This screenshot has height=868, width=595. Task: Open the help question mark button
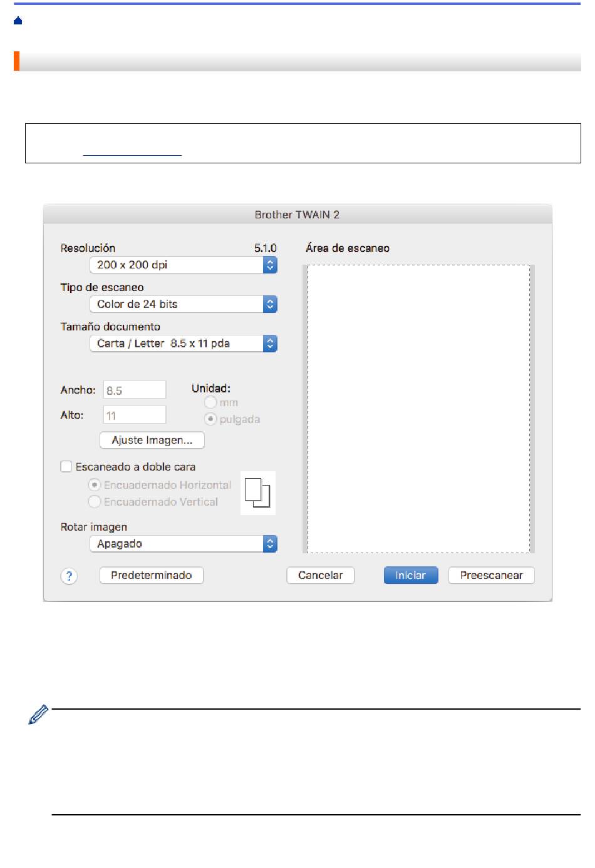click(69, 576)
